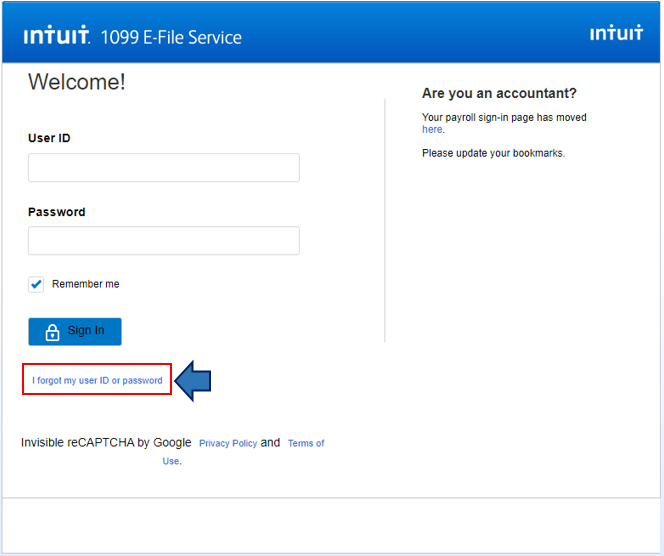Click the Please update your bookmarks text
664x556 pixels.
pos(493,153)
